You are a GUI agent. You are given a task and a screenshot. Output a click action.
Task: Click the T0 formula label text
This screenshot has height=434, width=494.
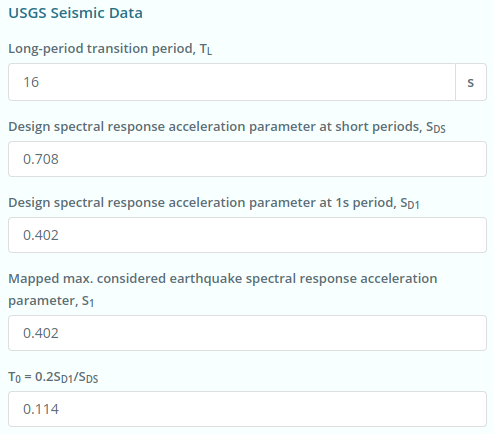click(53, 377)
